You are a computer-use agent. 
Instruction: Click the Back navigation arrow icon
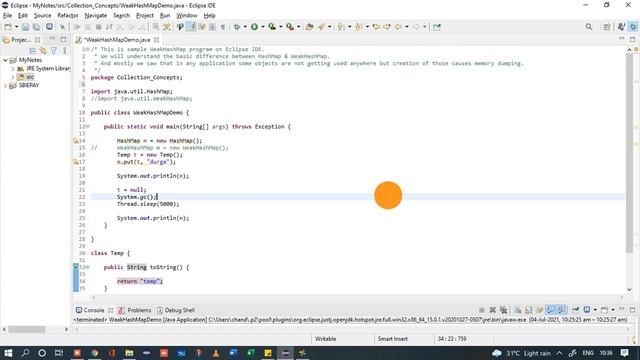click(398, 27)
